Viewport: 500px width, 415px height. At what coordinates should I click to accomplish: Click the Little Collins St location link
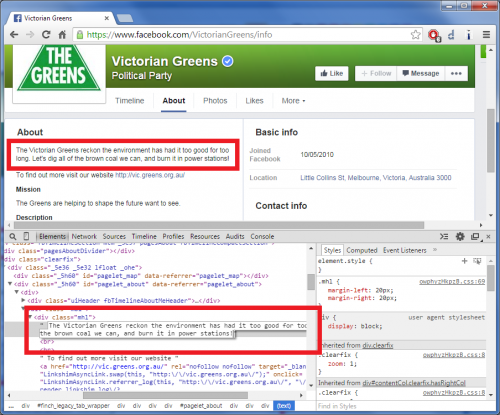376,178
